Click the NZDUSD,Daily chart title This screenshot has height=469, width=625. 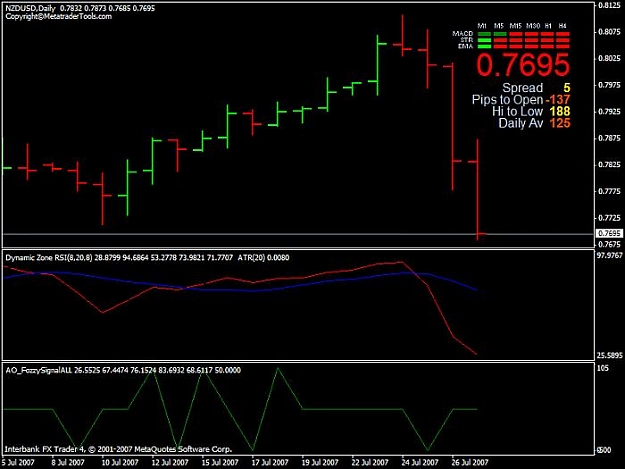pos(31,8)
